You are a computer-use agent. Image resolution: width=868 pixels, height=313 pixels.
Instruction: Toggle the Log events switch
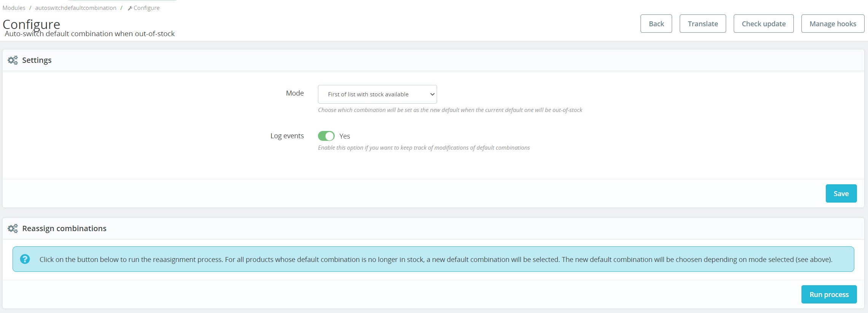(x=326, y=136)
